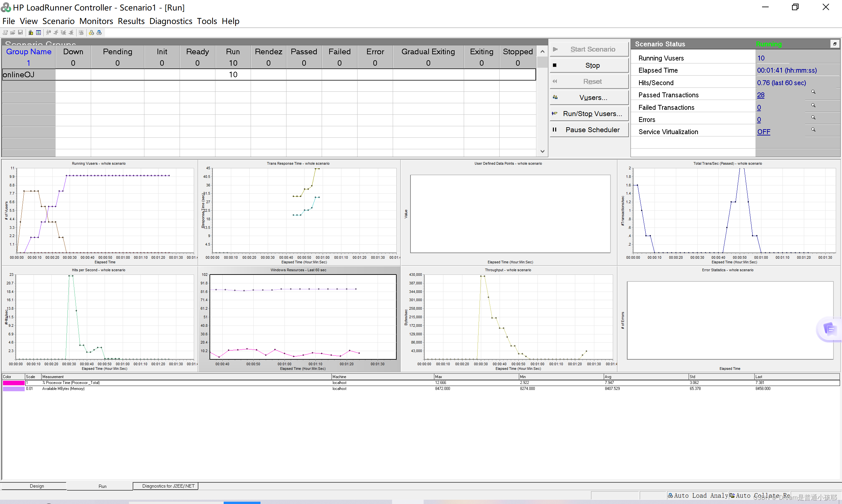Click the Scenario Status float window icon
The height and width of the screenshot is (504, 842).
pyautogui.click(x=834, y=44)
